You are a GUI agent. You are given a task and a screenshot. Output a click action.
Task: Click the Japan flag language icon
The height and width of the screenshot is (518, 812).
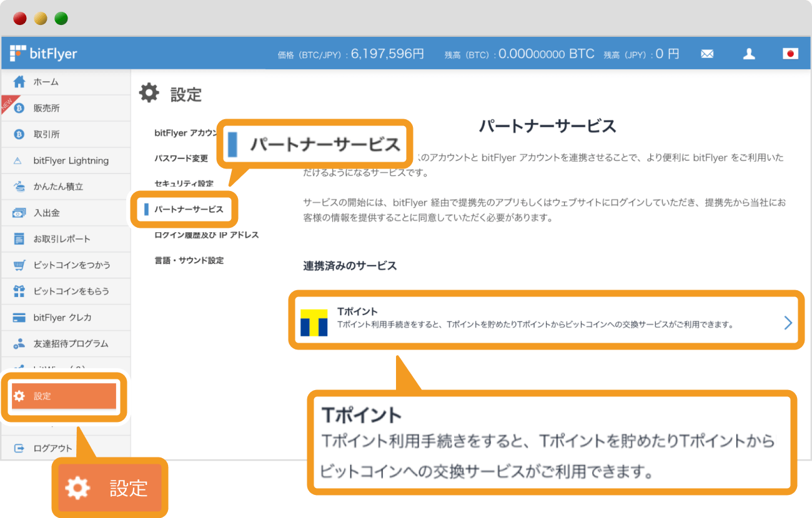(790, 54)
